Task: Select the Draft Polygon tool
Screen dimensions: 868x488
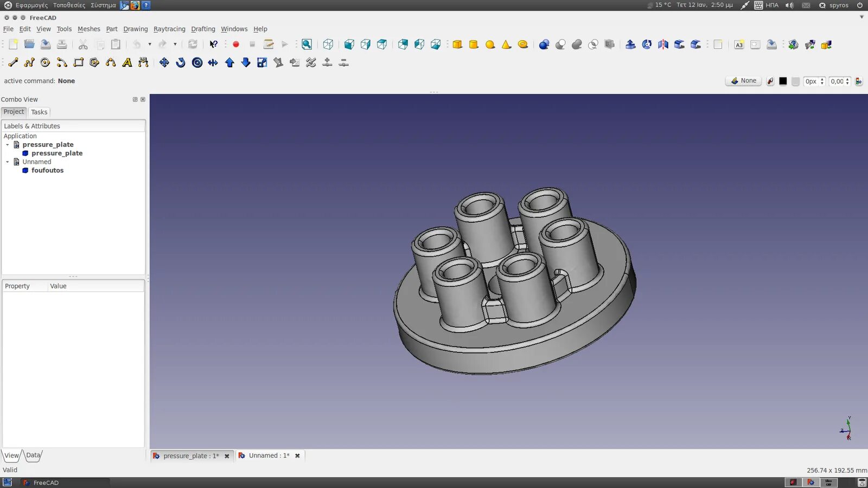Action: 94,62
